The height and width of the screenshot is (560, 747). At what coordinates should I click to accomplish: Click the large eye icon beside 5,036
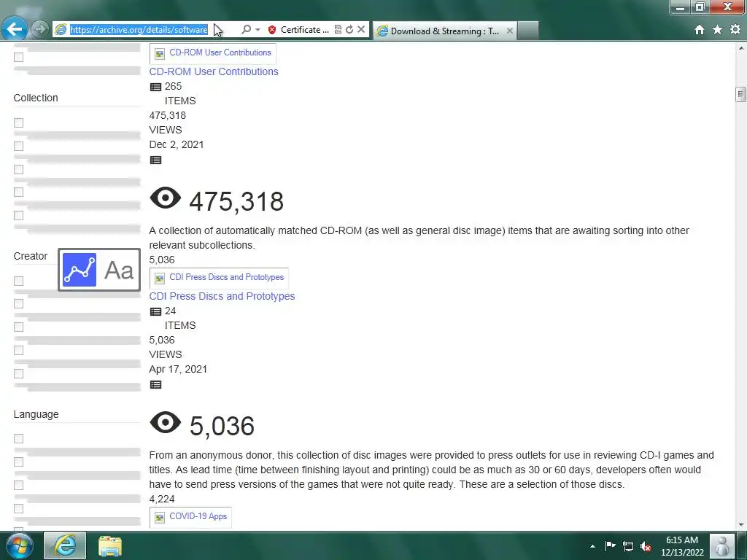point(166,422)
